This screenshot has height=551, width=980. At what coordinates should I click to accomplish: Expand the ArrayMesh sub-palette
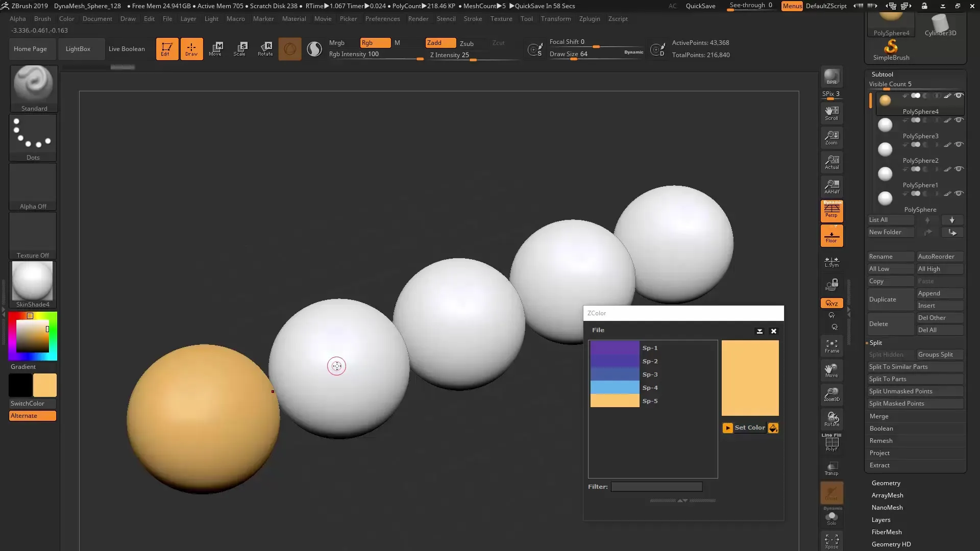tap(887, 495)
